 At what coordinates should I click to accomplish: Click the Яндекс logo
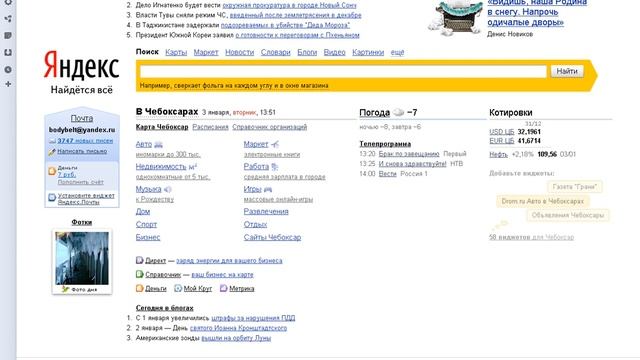(x=81, y=65)
